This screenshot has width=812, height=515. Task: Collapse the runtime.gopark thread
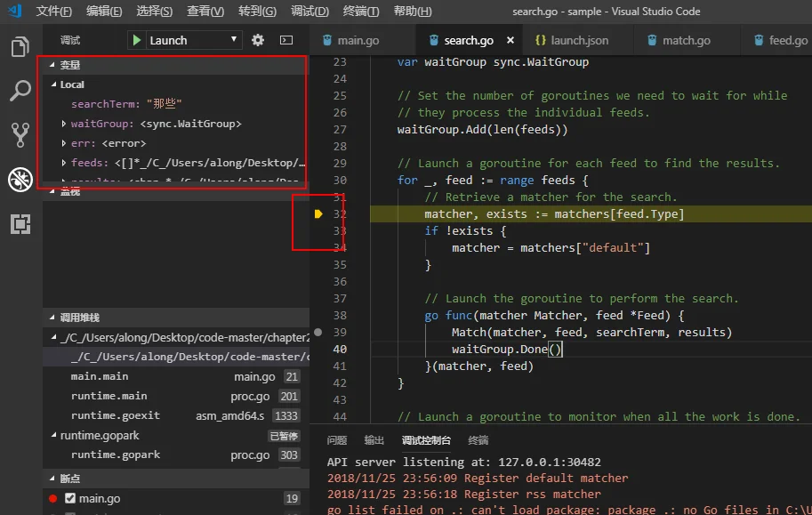tap(53, 435)
